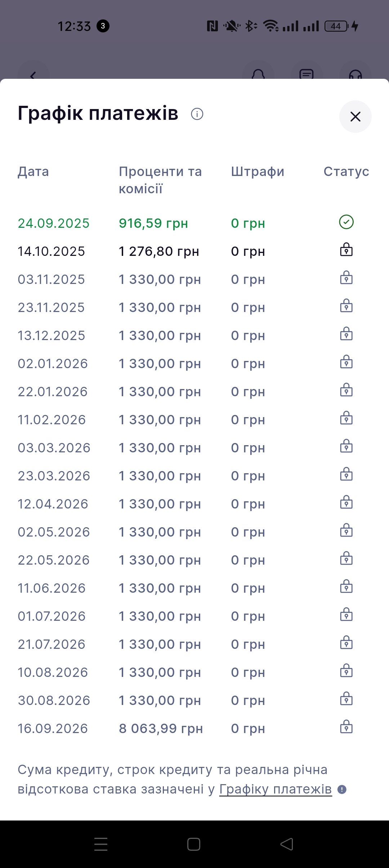
Task: Tap lock icon for 02.01.2026 payment
Action: tap(346, 362)
